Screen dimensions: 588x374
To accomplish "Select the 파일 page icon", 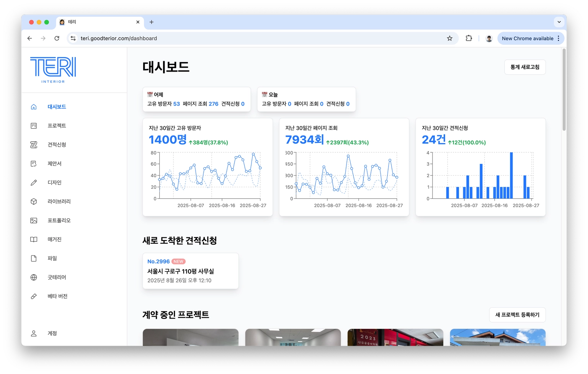I will 34,258.
